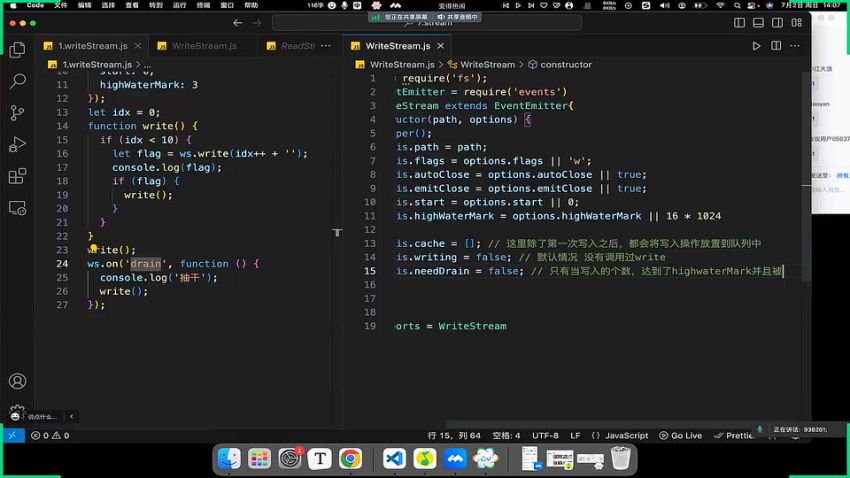Open the Remote Explorer view
Screen dimensions: 850x478
(x=17, y=208)
